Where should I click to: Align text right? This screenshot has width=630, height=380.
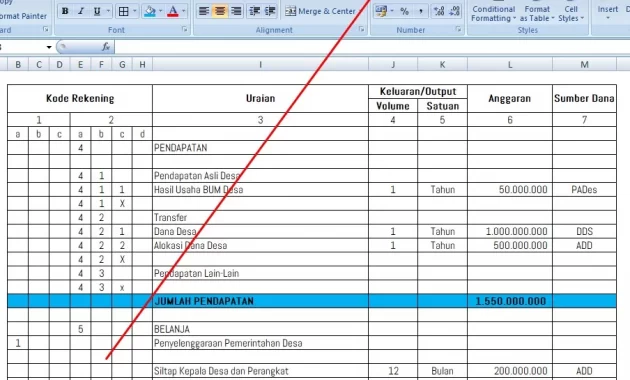point(236,11)
